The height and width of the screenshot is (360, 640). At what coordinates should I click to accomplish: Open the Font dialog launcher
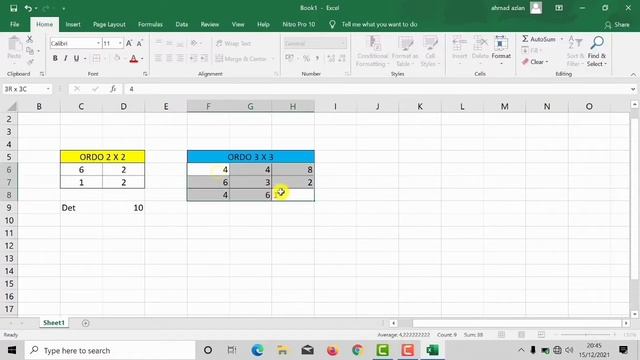[x=145, y=74]
